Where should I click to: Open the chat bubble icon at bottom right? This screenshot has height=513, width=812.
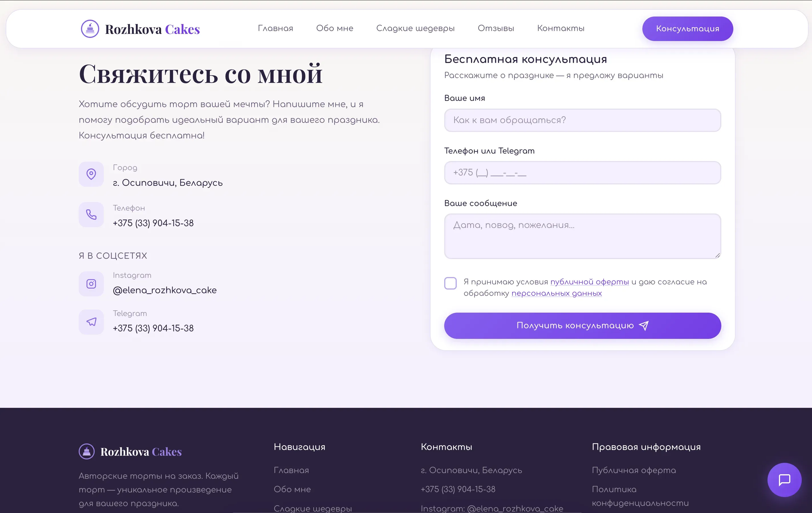coord(784,480)
